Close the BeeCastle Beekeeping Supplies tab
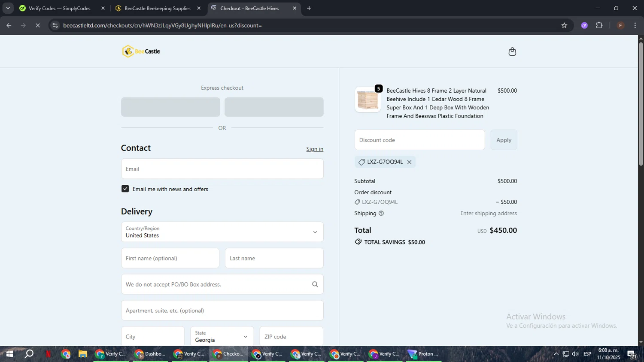The image size is (644, 362). point(199,8)
